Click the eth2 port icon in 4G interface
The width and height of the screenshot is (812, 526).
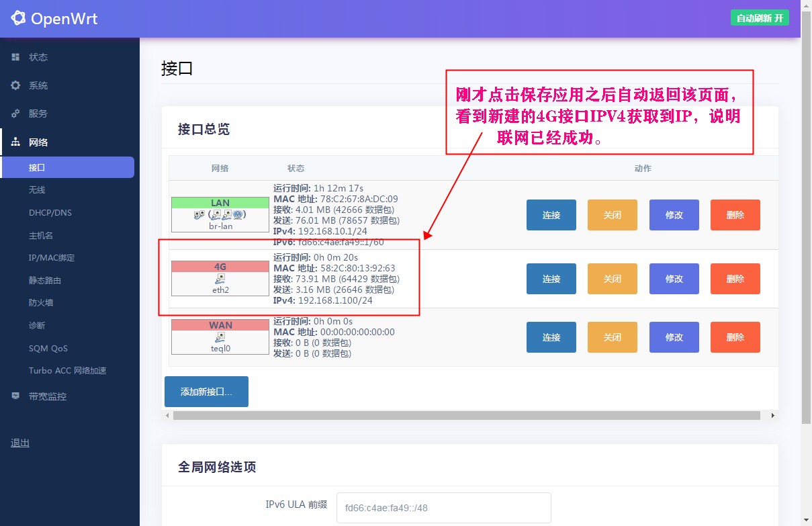(x=220, y=278)
